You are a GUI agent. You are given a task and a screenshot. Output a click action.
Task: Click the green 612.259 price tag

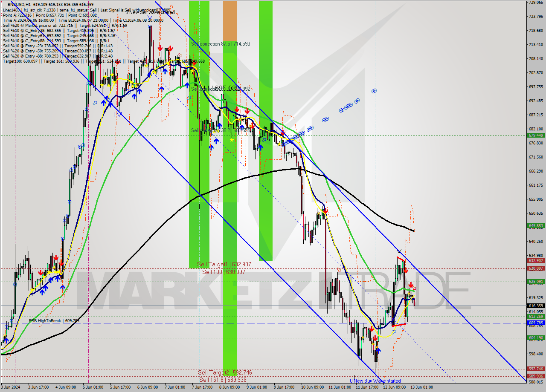point(536,316)
